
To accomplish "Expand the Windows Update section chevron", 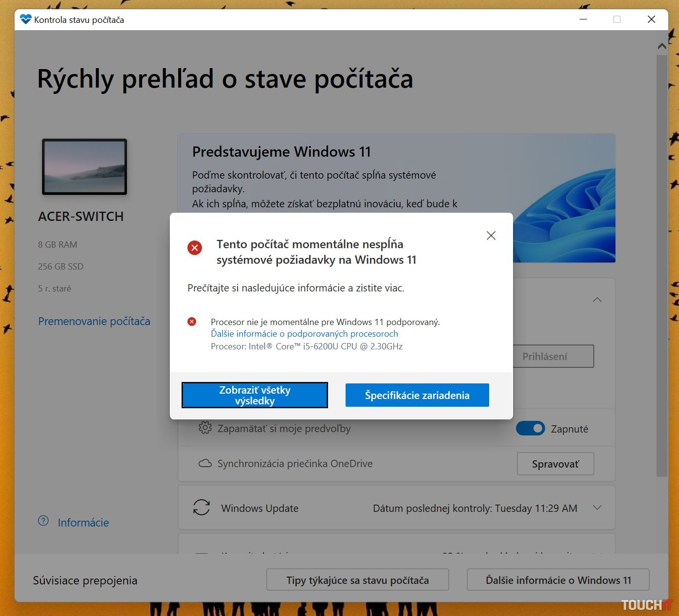I will coord(597,508).
